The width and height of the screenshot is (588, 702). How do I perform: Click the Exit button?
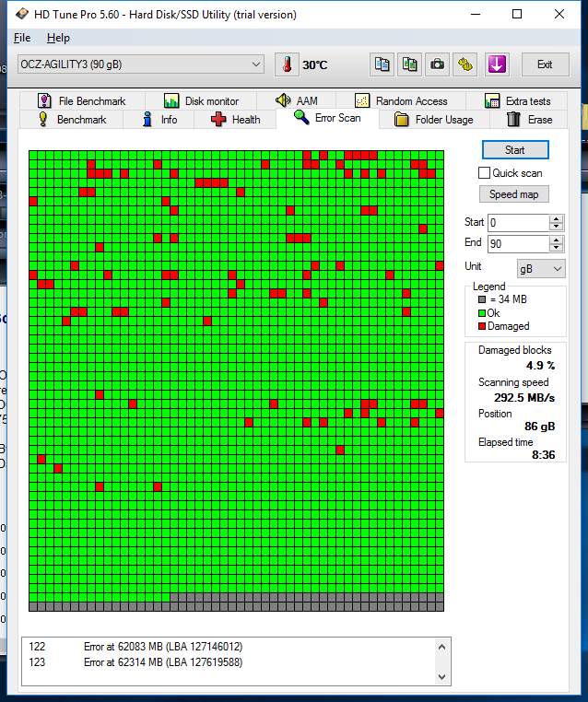pos(545,64)
